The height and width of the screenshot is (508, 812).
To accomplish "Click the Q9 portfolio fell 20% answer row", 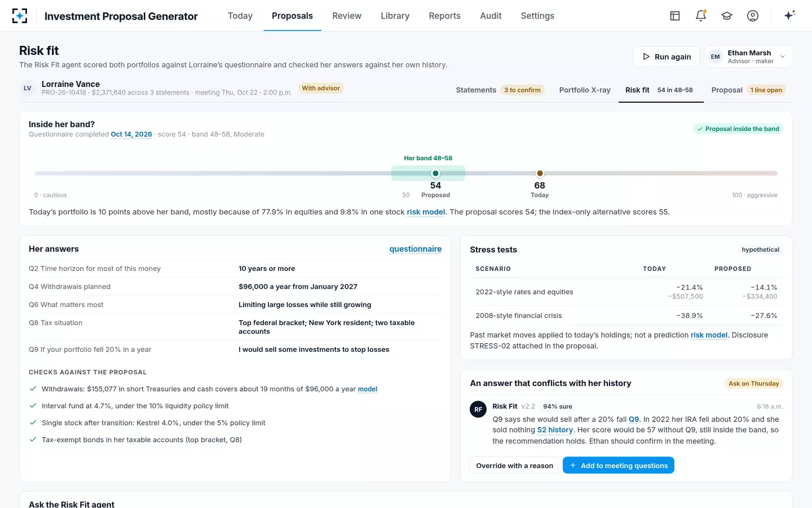I will 235,349.
